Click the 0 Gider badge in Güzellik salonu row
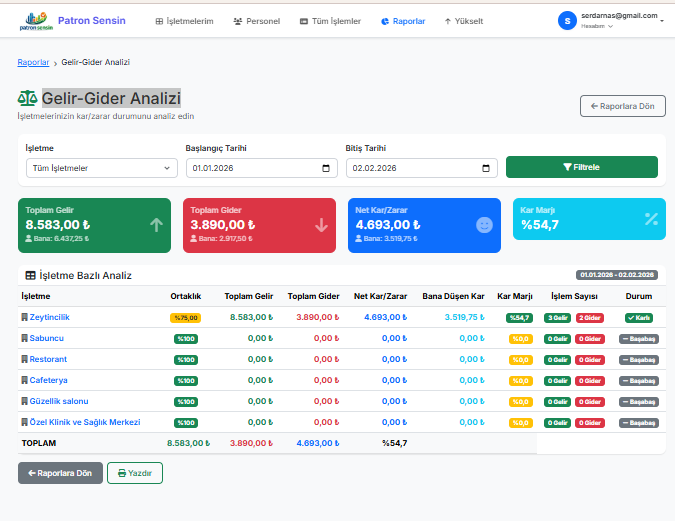 (590, 402)
